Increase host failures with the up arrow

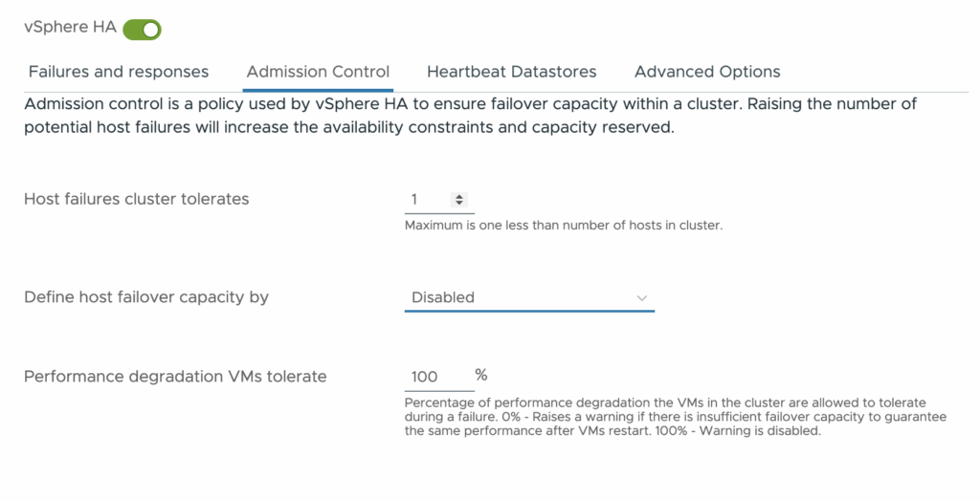pos(459,196)
